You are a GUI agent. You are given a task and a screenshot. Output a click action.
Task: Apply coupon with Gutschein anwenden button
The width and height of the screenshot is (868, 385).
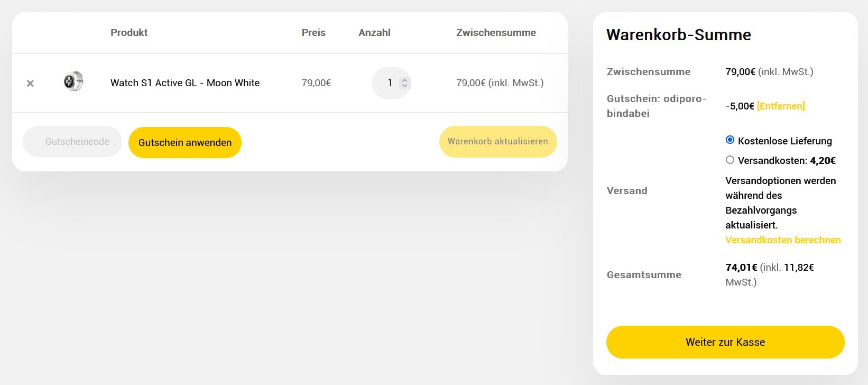(185, 142)
